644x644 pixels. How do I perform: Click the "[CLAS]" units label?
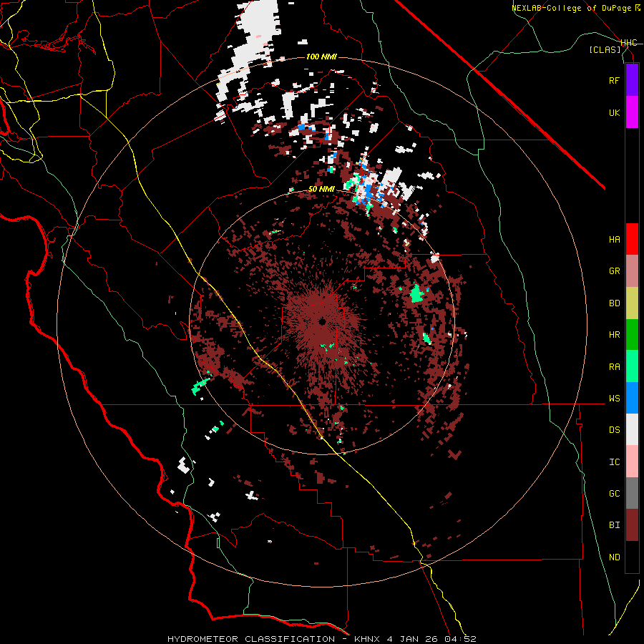click(605, 49)
